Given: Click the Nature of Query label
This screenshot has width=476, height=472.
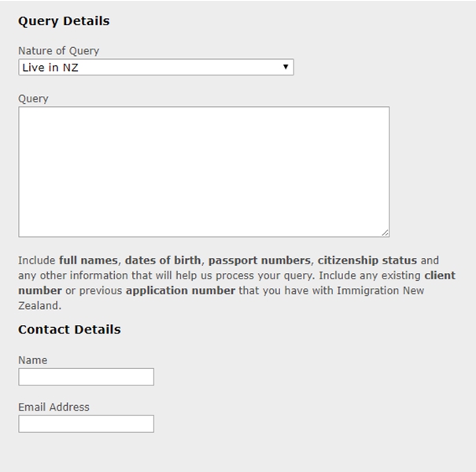Looking at the screenshot, I should tap(58, 51).
